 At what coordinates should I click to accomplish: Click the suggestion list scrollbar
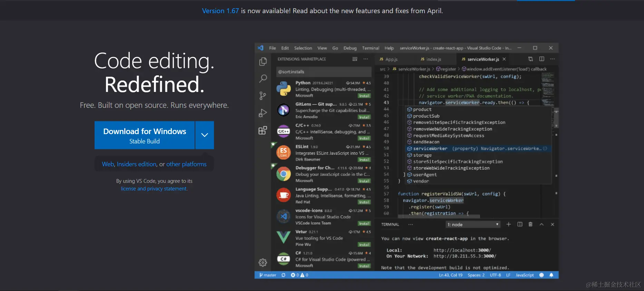(556, 118)
